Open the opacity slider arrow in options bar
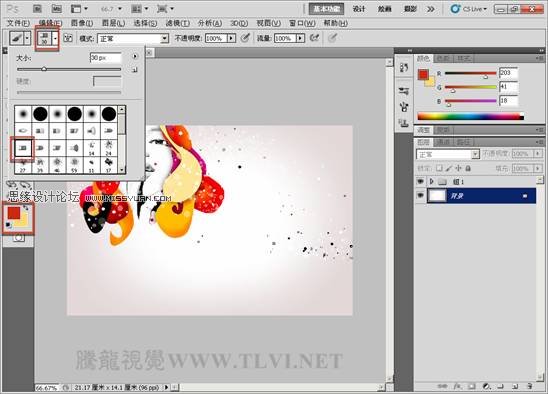 [231, 38]
